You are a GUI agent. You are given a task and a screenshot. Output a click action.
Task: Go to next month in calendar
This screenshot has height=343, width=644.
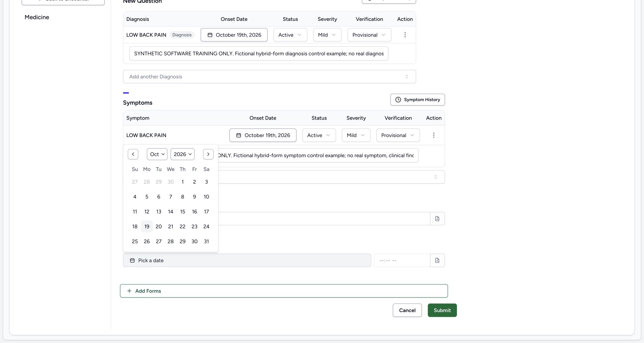point(208,154)
